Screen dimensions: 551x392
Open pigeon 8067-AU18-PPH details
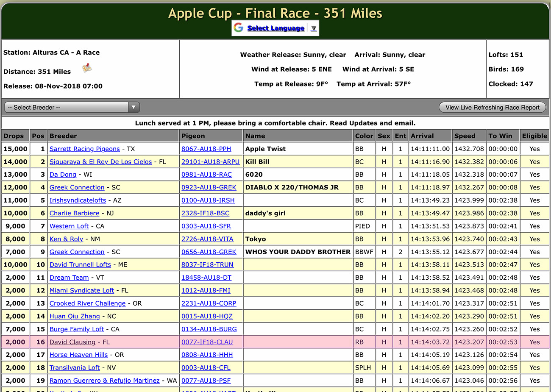[206, 149]
